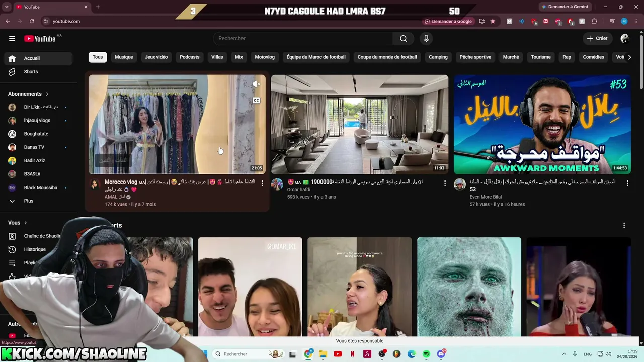Open the Shorts page in sidebar
644x362 pixels.
[x=38, y=72]
